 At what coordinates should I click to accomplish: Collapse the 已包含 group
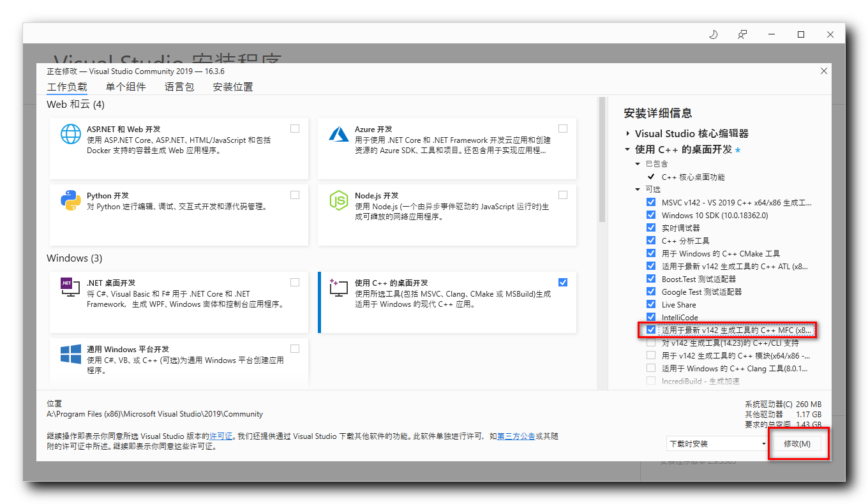click(638, 164)
